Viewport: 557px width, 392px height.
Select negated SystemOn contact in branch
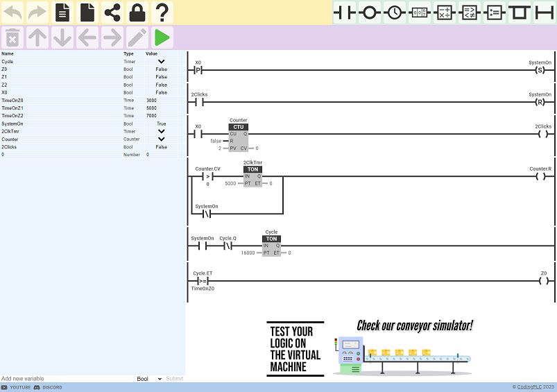pos(207,214)
